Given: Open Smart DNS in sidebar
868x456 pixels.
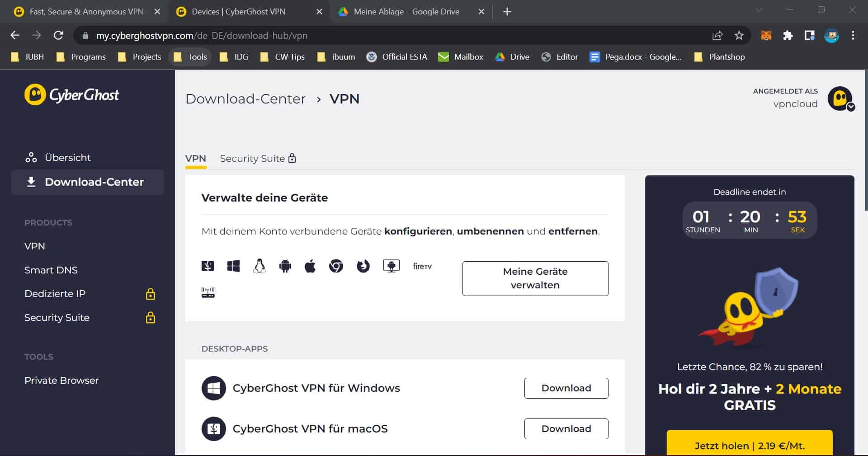Looking at the screenshot, I should [x=51, y=270].
